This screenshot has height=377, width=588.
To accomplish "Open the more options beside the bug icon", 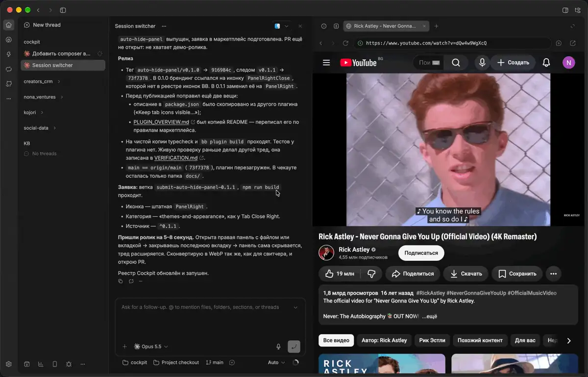I will pos(82,364).
